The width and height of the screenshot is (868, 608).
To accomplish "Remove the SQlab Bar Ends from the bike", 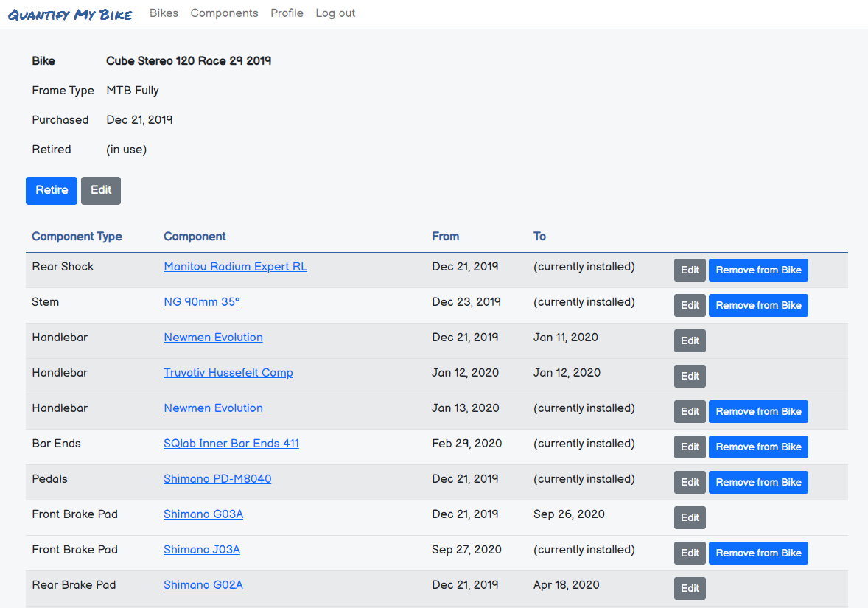I will pyautogui.click(x=758, y=447).
